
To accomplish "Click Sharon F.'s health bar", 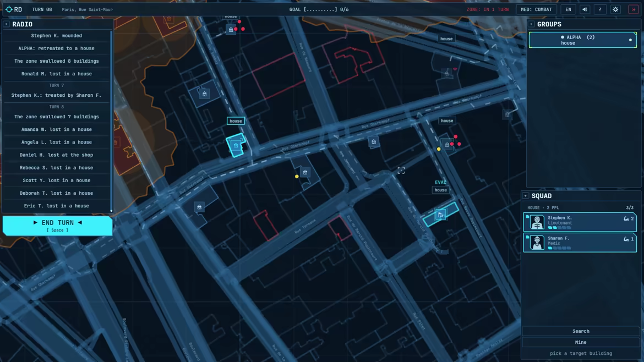I will pos(559,248).
